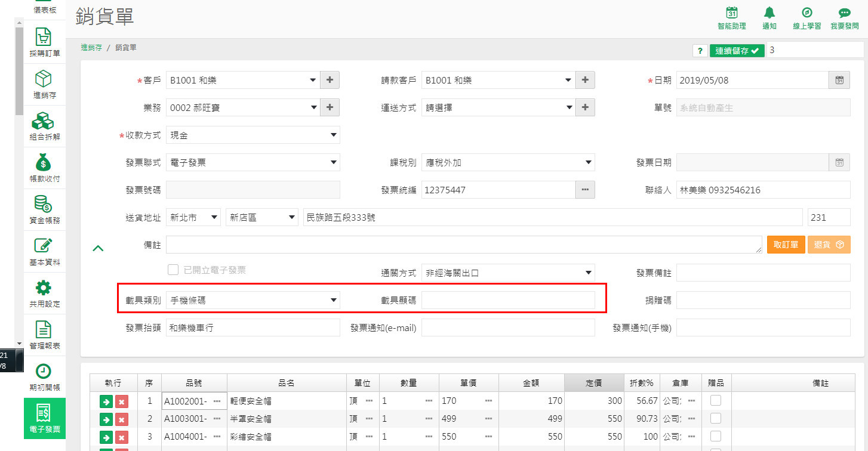Open the 帳款收付 sidebar module

click(x=45, y=167)
